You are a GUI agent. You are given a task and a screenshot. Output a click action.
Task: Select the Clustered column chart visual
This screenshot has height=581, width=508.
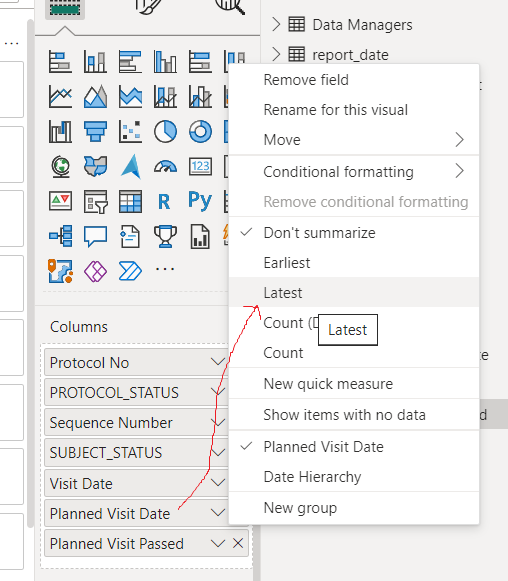tap(165, 62)
